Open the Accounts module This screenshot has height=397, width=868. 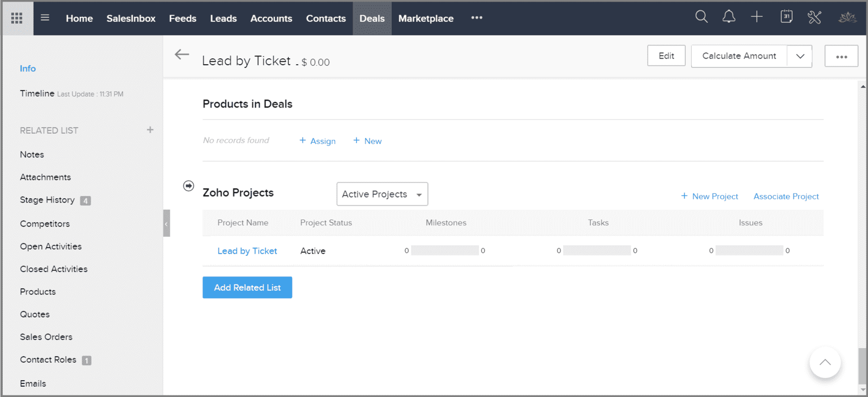pos(271,18)
